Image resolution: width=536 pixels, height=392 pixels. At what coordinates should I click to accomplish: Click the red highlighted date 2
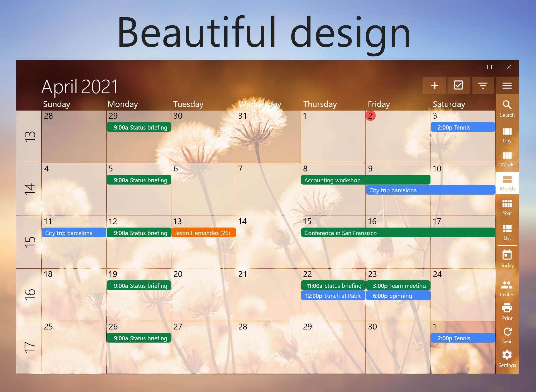click(370, 116)
